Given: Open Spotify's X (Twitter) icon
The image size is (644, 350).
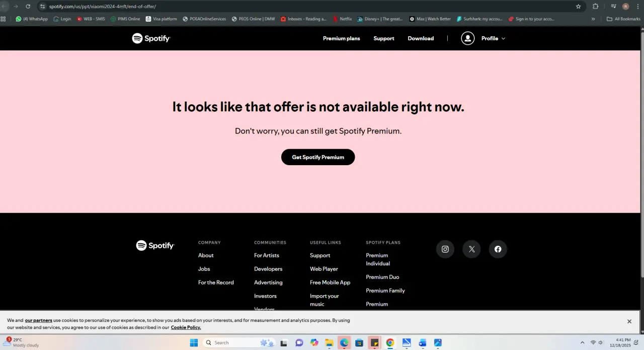Looking at the screenshot, I should (471, 249).
